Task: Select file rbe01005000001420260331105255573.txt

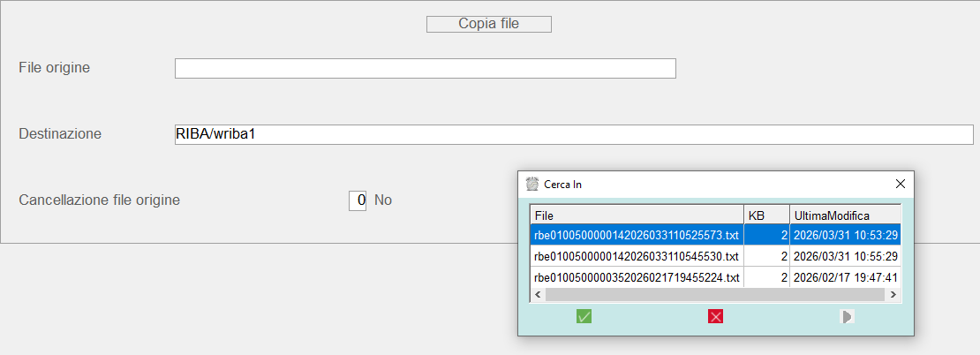Action: pyautogui.click(x=636, y=235)
